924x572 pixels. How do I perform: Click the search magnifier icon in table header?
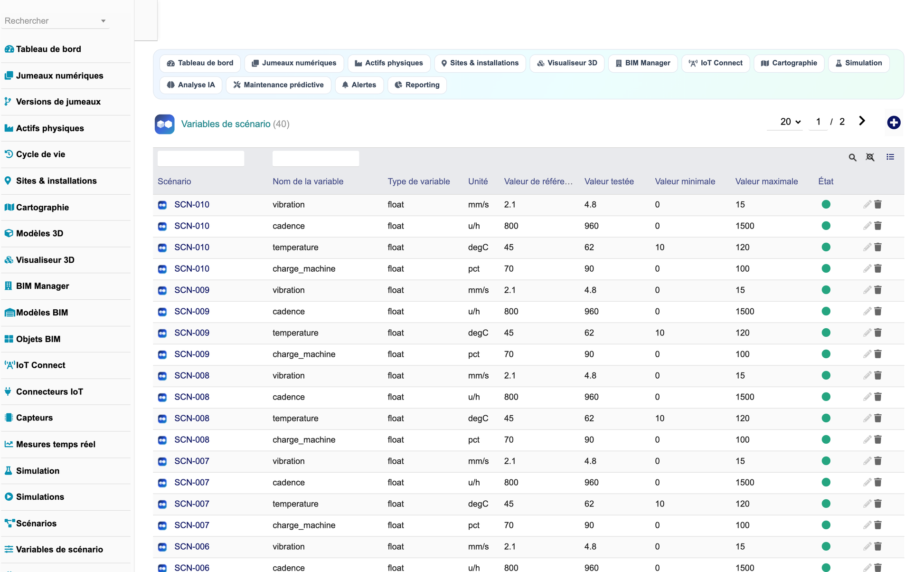point(852,157)
